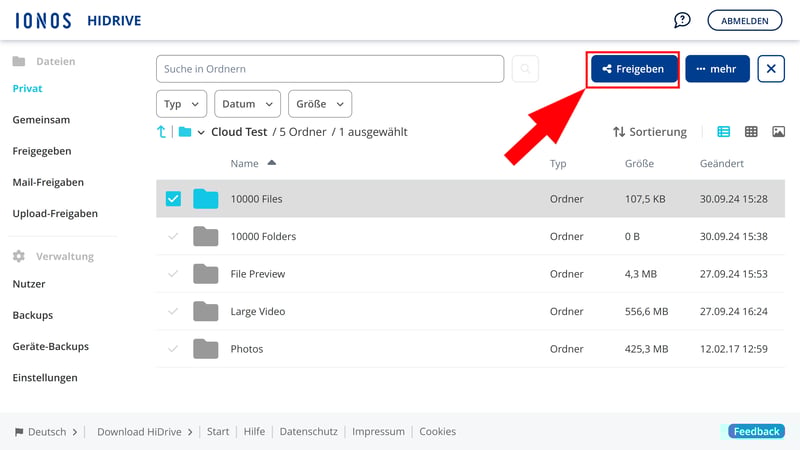Open Sortierung sorting options
800x450 pixels.
(x=650, y=132)
